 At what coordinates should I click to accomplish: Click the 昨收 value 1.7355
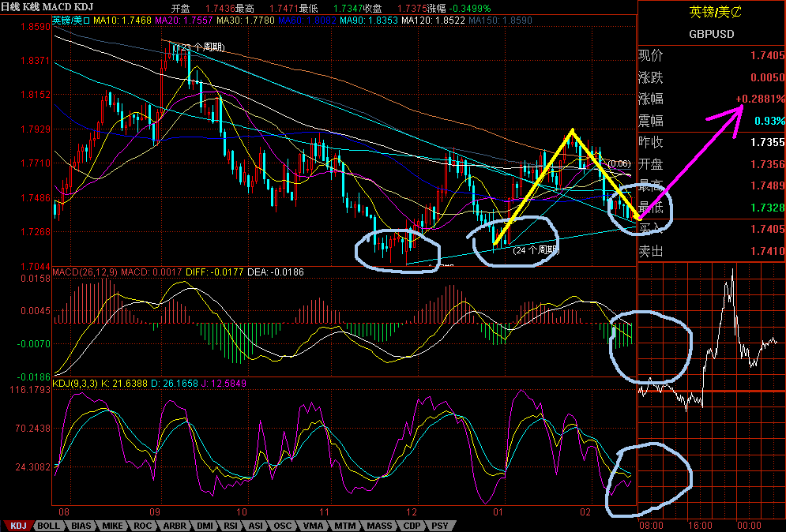[x=768, y=142]
